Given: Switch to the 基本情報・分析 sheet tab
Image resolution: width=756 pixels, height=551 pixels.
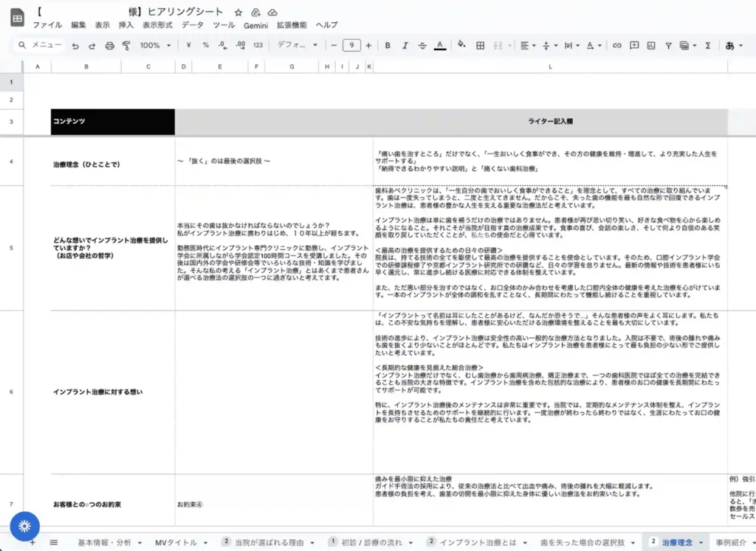Looking at the screenshot, I should (x=104, y=543).
